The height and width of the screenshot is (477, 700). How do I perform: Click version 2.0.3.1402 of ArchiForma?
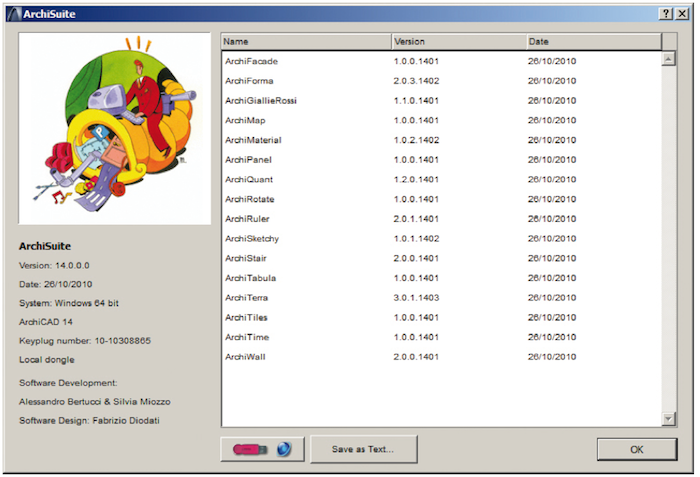[416, 81]
